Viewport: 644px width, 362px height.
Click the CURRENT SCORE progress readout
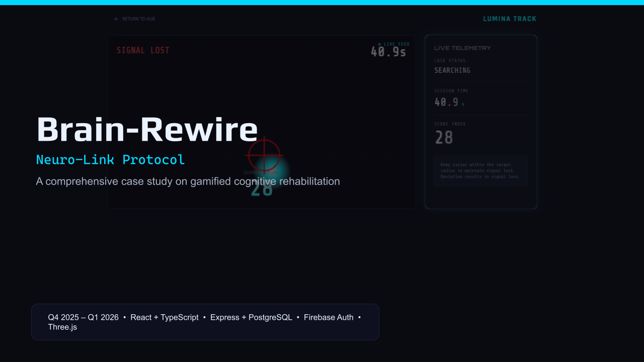click(x=261, y=171)
